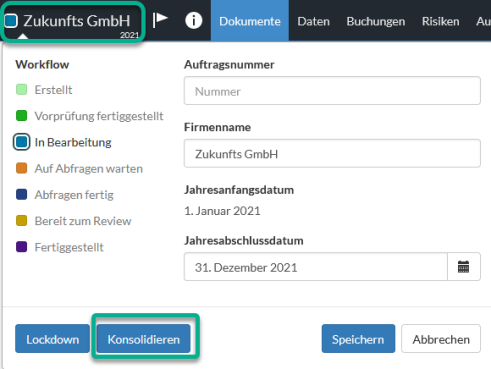Click the blue status square beside Zukunfts GmbH
Screen dimensions: 491x369
pos(11,21)
